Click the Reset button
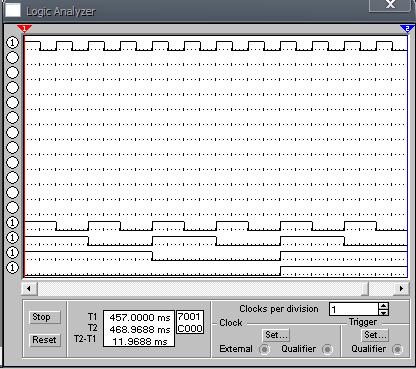416x369 pixels. [44, 340]
